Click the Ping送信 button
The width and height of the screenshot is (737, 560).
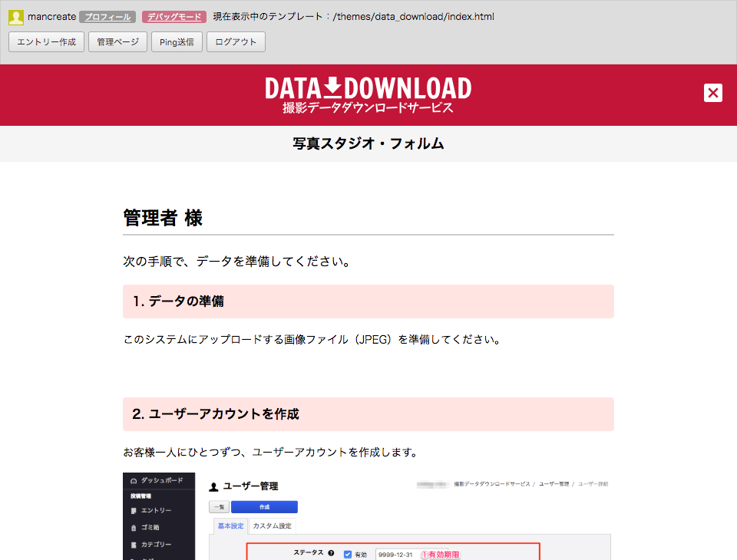point(177,42)
